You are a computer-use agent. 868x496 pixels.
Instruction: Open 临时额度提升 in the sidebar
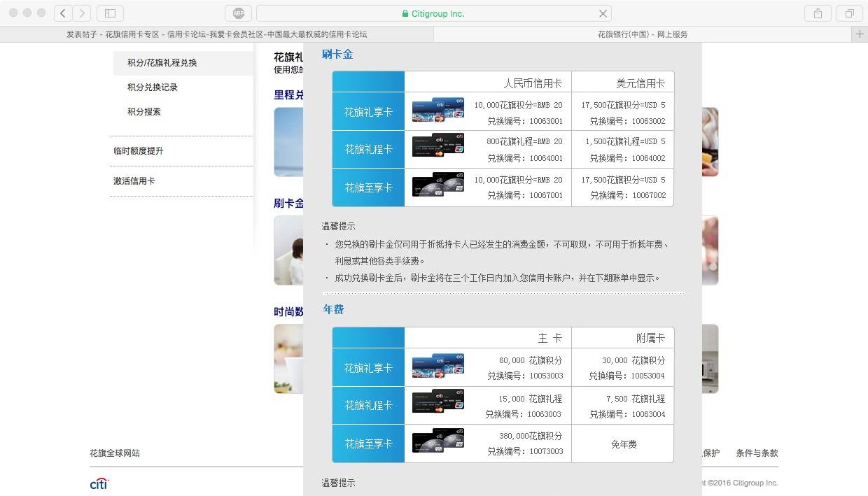(x=139, y=151)
